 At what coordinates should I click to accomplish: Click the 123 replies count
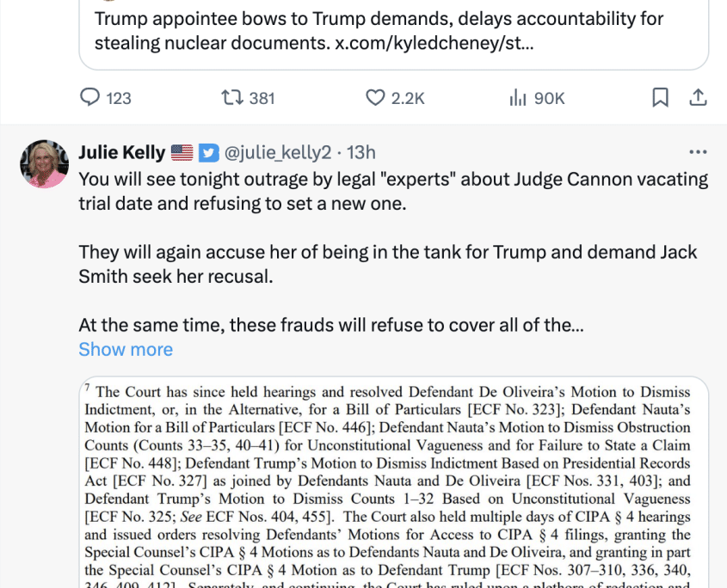[119, 98]
